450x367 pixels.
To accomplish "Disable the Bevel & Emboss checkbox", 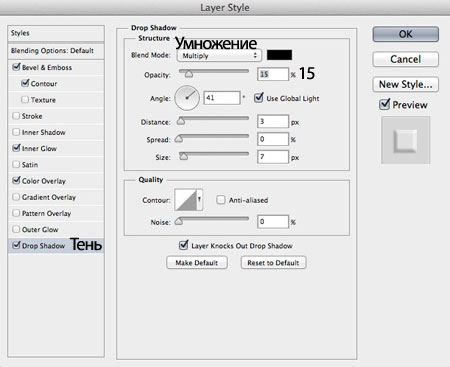I will (16, 67).
